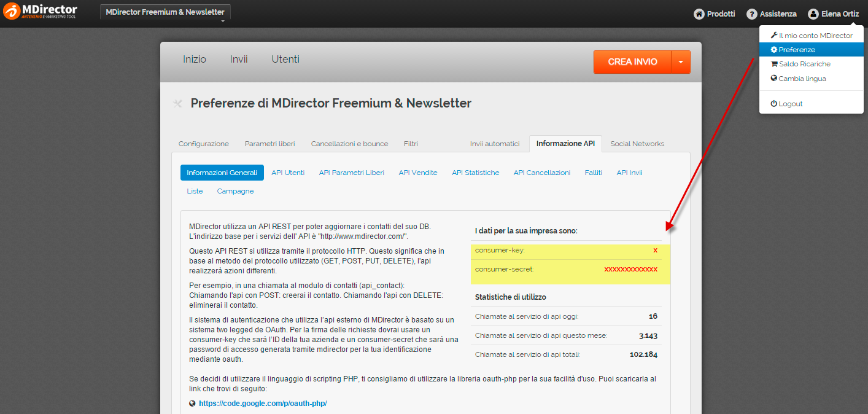The height and width of the screenshot is (414, 868).
Task: Open the API Utenti sub-tab
Action: [288, 173]
